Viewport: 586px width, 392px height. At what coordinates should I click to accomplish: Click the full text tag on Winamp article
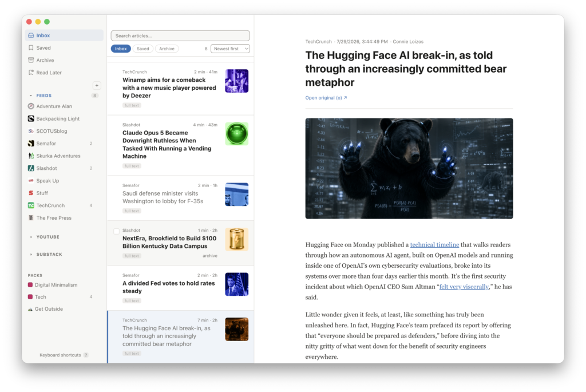(x=132, y=105)
